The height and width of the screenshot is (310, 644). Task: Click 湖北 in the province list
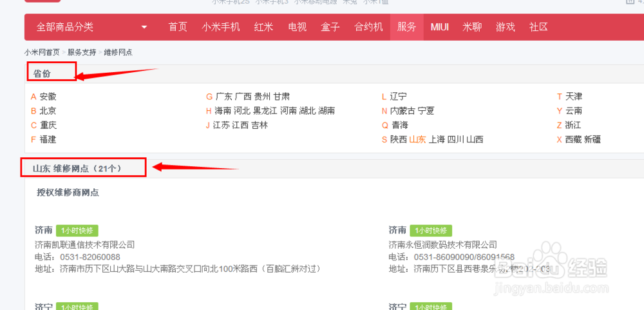click(308, 111)
